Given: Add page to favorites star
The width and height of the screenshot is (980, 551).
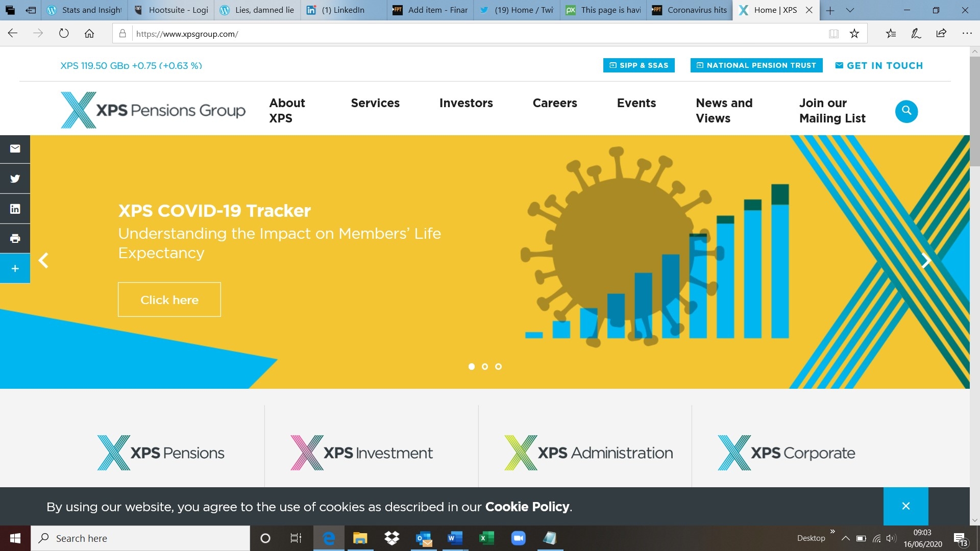Looking at the screenshot, I should coord(854,34).
